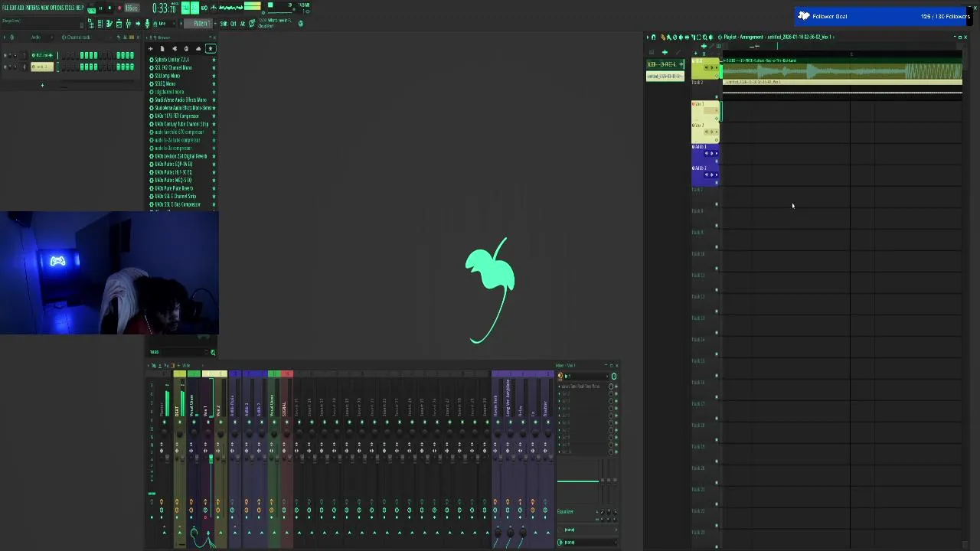Click the plus icon in the Playlist picker
The height and width of the screenshot is (551, 980).
665,52
